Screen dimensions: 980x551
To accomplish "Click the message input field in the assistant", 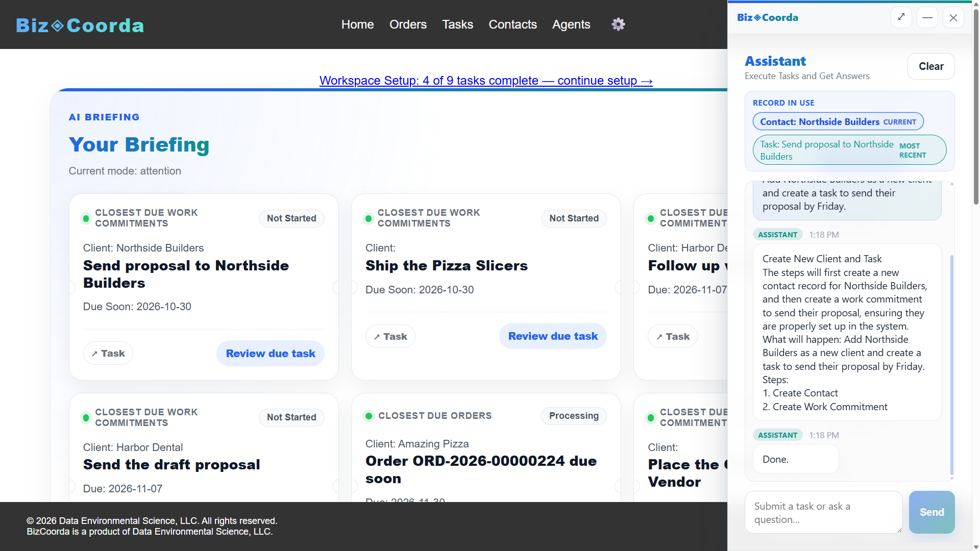I will 824,512.
